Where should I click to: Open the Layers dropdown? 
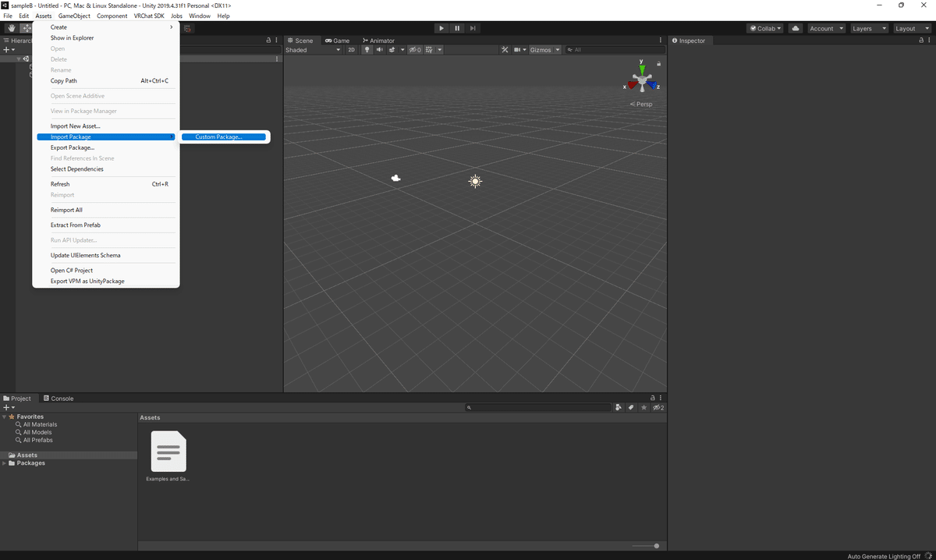869,28
